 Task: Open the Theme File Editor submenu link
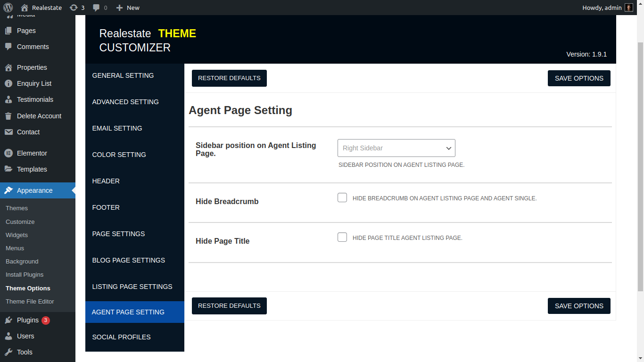[30, 302]
